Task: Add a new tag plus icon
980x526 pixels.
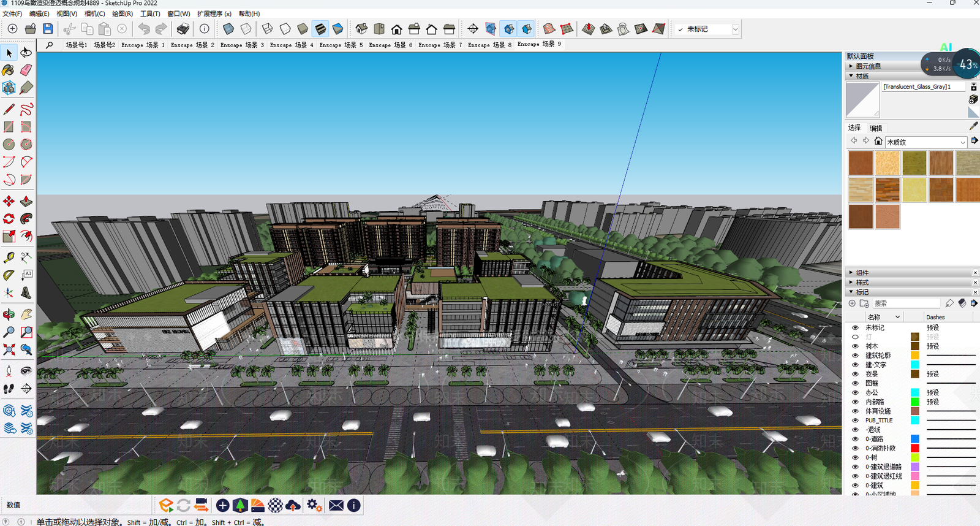Action: click(x=852, y=303)
